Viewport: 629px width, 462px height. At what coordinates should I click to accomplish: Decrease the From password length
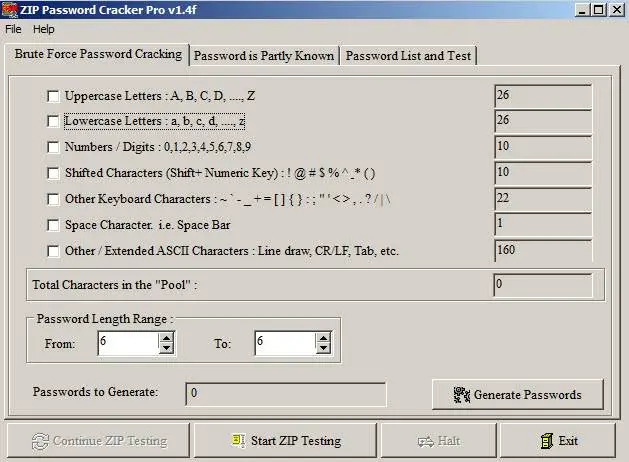point(166,348)
